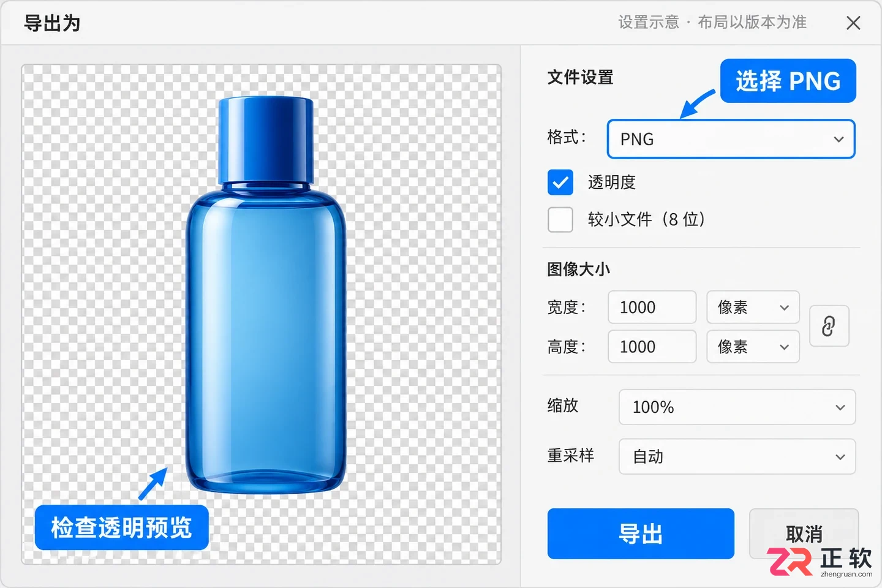882x588 pixels.
Task: Click the 图像大小 section heading
Action: [578, 269]
